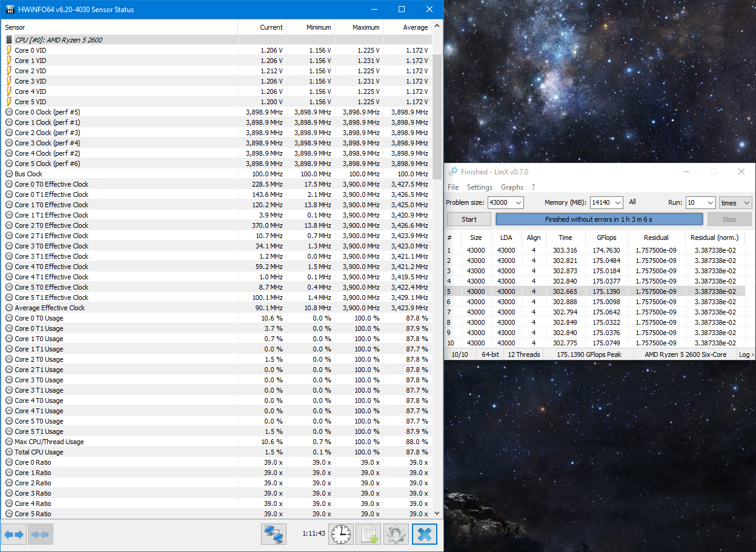756x552 pixels.
Task: Select the Bus Clock row label
Action: coord(28,174)
